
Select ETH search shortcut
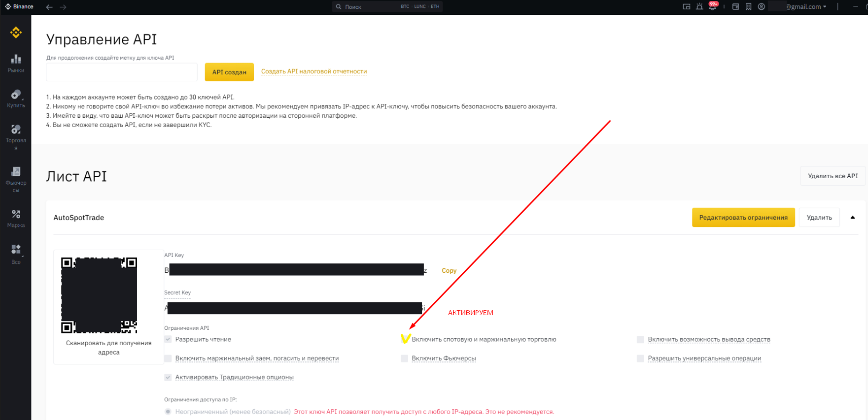click(x=435, y=6)
